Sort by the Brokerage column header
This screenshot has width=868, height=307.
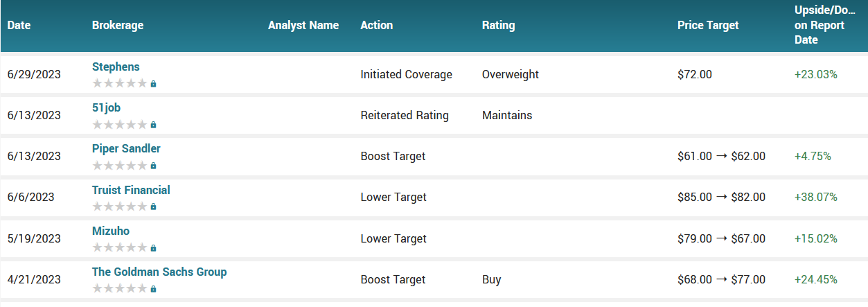pos(118,26)
